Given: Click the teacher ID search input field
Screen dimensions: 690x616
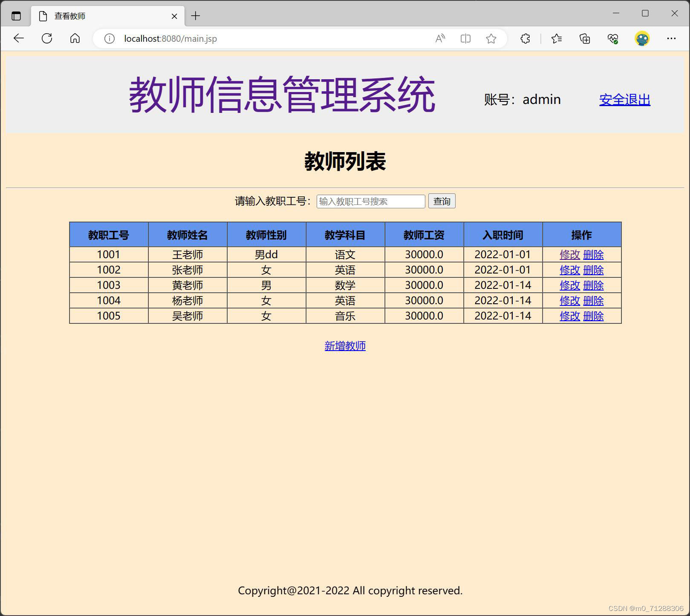Looking at the screenshot, I should [x=370, y=201].
